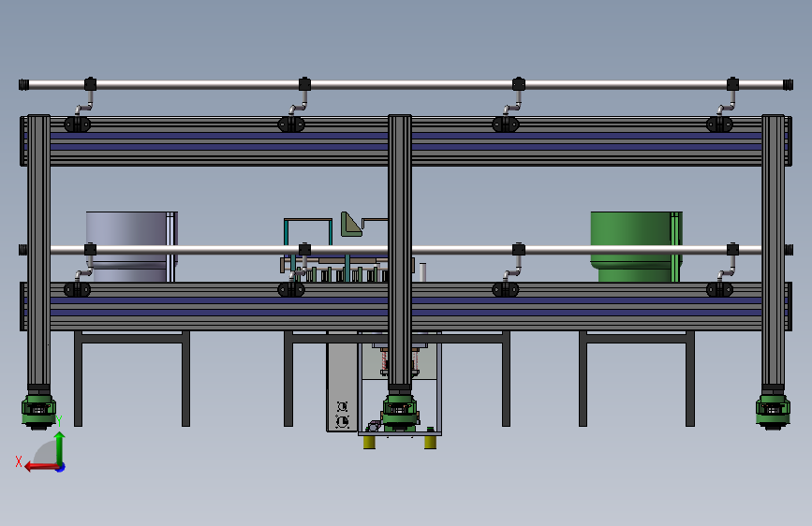Pick the right green leveling foot
The image size is (812, 526).
pos(773,412)
